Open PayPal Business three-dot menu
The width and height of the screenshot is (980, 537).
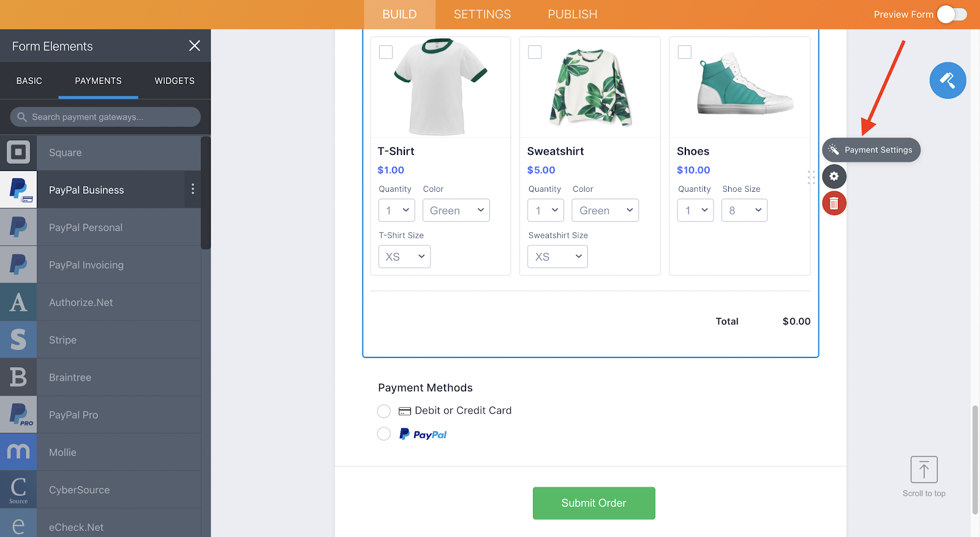pyautogui.click(x=193, y=189)
